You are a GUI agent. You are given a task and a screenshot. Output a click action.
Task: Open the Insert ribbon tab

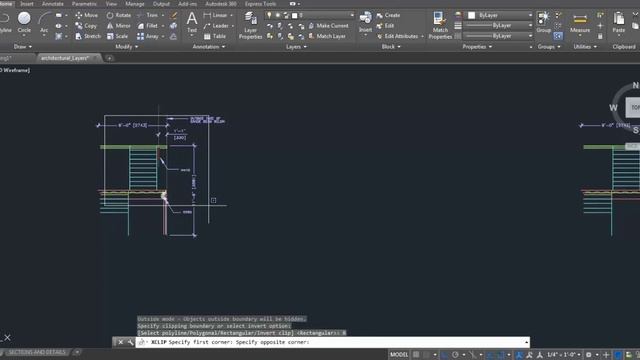[27, 4]
